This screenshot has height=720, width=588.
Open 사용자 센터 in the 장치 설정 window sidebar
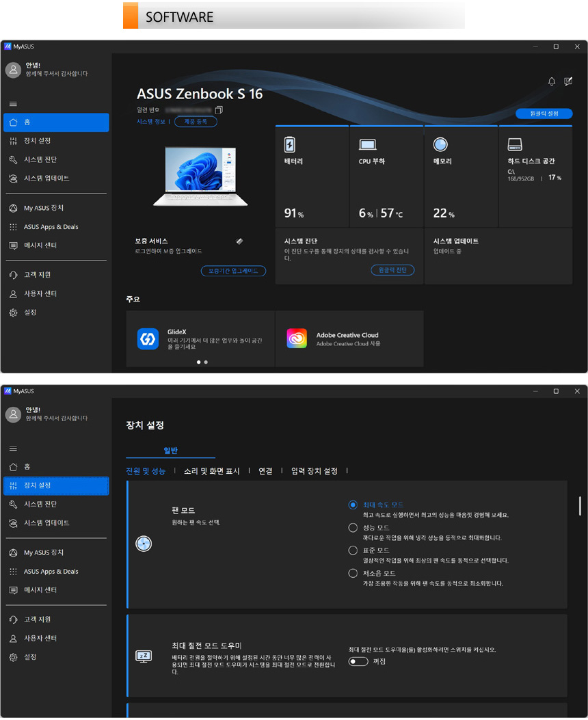pyautogui.click(x=56, y=638)
